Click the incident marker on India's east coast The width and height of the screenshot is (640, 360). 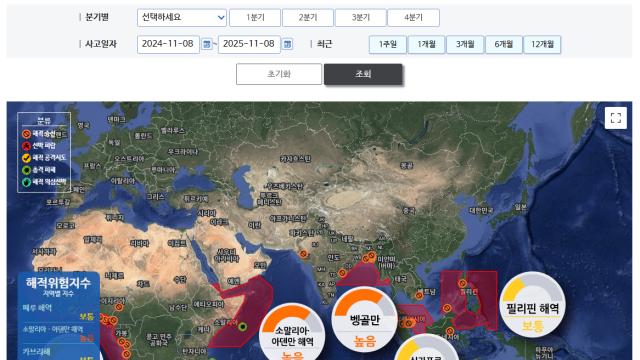pos(342,273)
